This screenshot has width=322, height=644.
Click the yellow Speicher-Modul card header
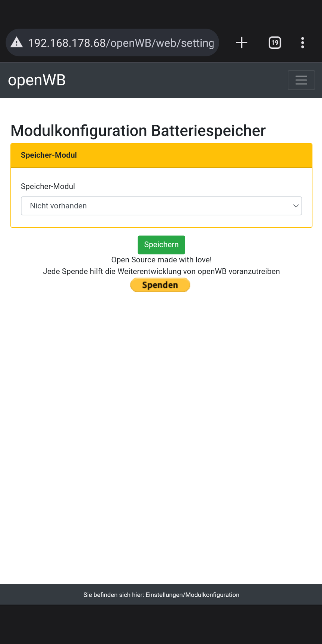pos(161,155)
